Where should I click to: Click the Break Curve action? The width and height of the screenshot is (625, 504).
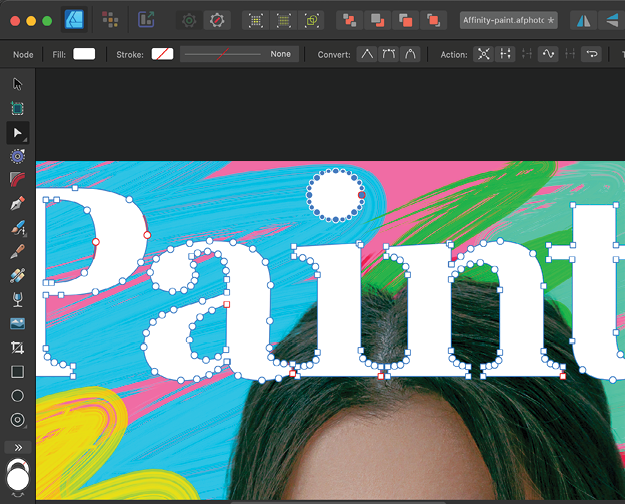pos(483,54)
